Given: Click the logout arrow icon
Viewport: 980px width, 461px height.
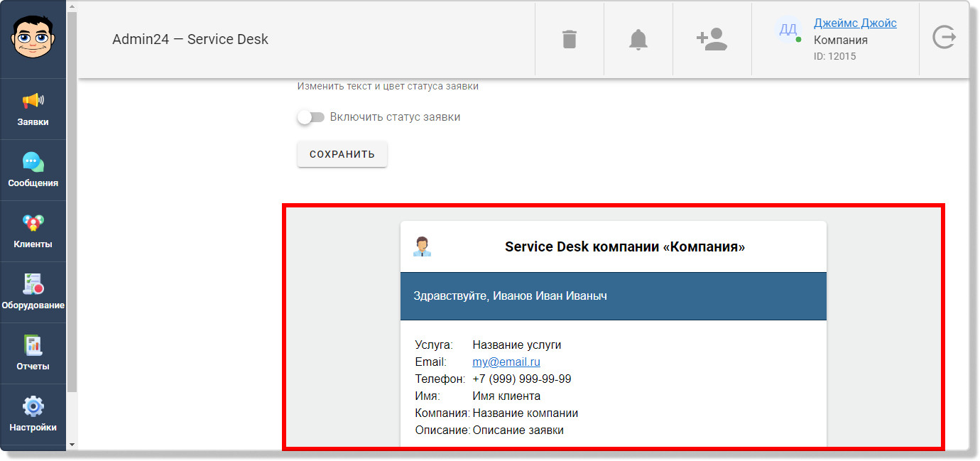Looking at the screenshot, I should coord(944,37).
